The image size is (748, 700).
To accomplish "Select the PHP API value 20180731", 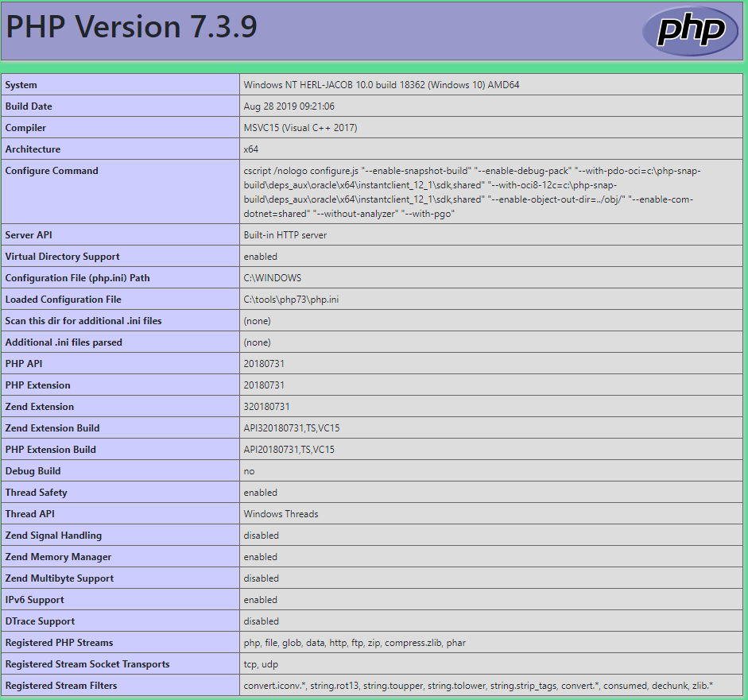I will tap(264, 364).
